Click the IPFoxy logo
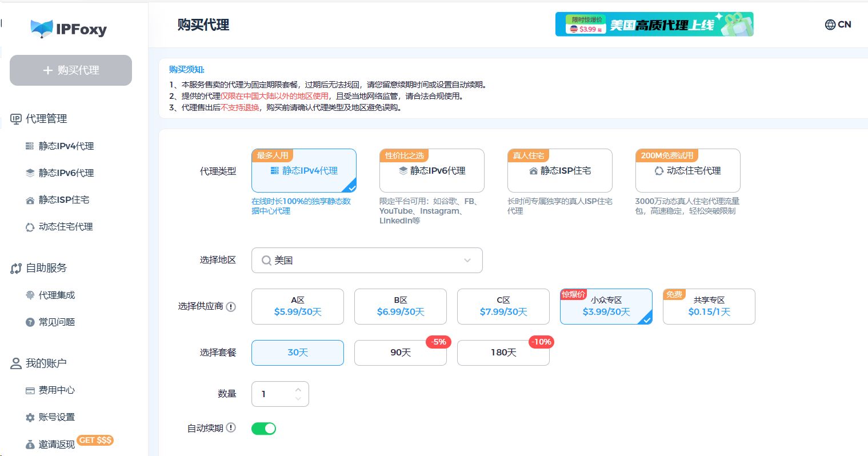 click(x=69, y=29)
